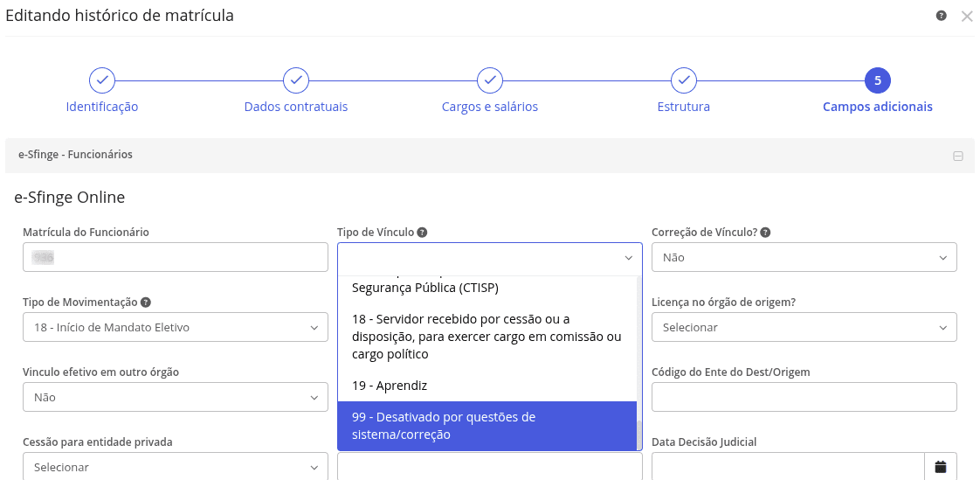
Task: Select step 5 circle for Campos adicionais
Action: 878,80
